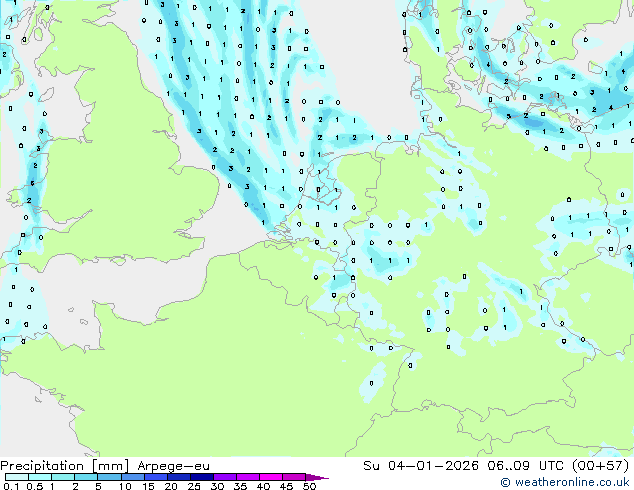Click the 'Precipitation [mm]' title text
Image resolution: width=634 pixels, height=490 pixels.
[65, 466]
